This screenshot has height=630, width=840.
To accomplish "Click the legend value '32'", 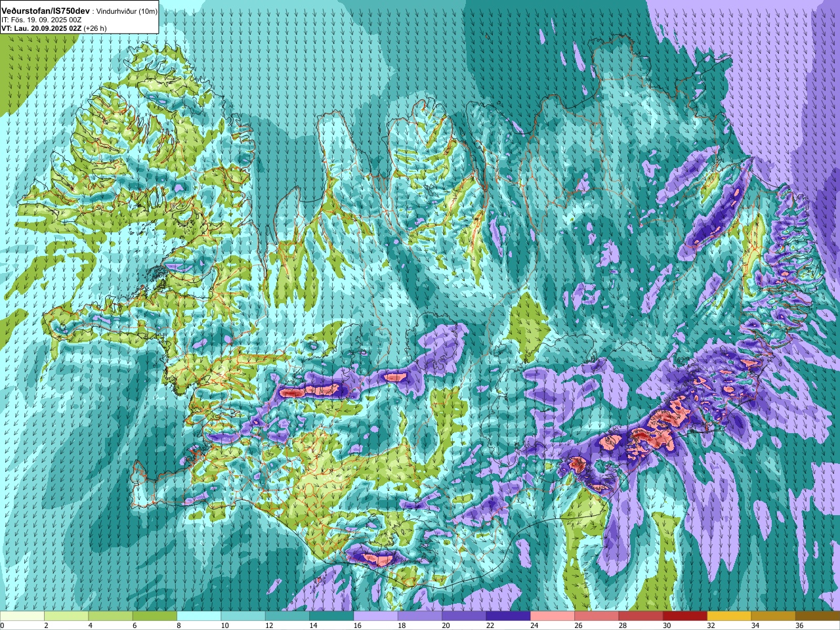I will (x=711, y=625).
